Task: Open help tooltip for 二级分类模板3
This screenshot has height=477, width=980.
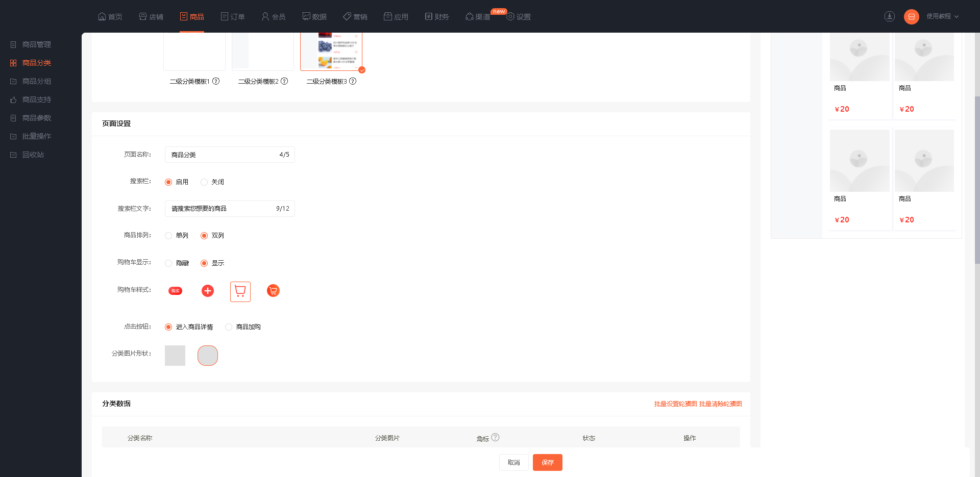Action: [353, 81]
